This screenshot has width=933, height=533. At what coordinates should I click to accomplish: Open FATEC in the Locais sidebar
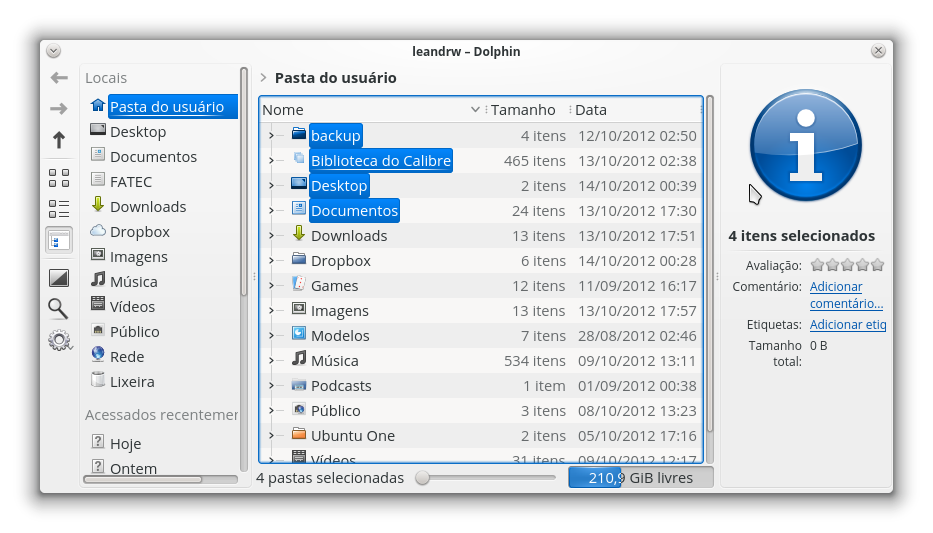(131, 181)
